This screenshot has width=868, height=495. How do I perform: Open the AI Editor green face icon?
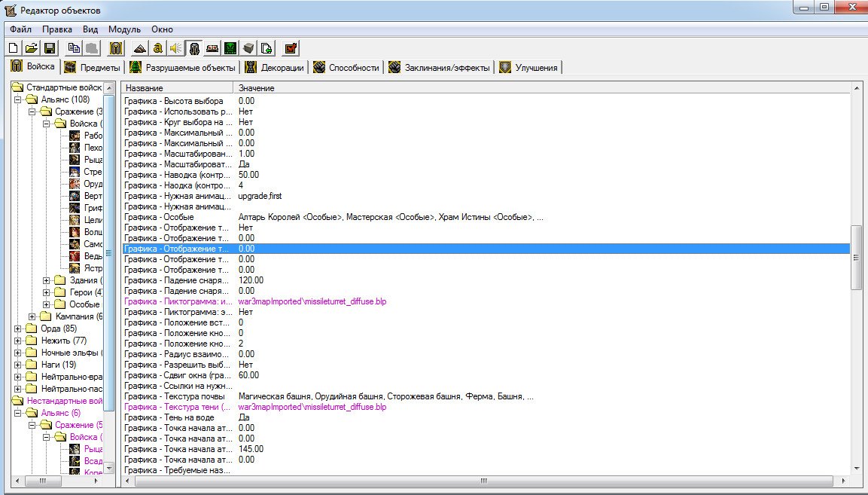[x=230, y=48]
